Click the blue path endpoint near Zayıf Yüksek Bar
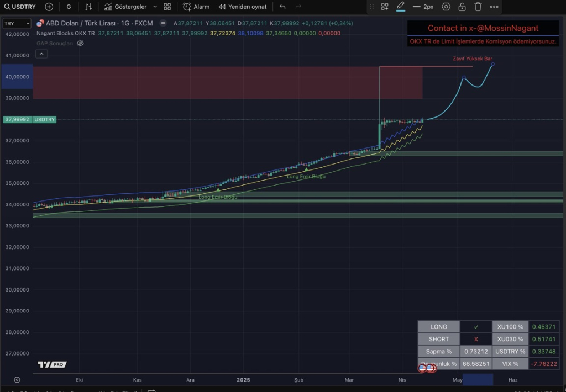The width and height of the screenshot is (566, 392). coord(492,64)
